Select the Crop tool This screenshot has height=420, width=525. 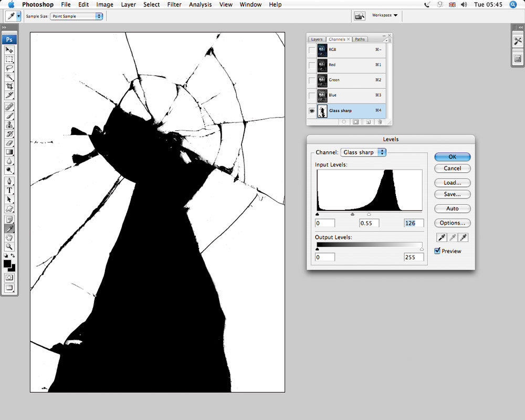[x=9, y=86]
